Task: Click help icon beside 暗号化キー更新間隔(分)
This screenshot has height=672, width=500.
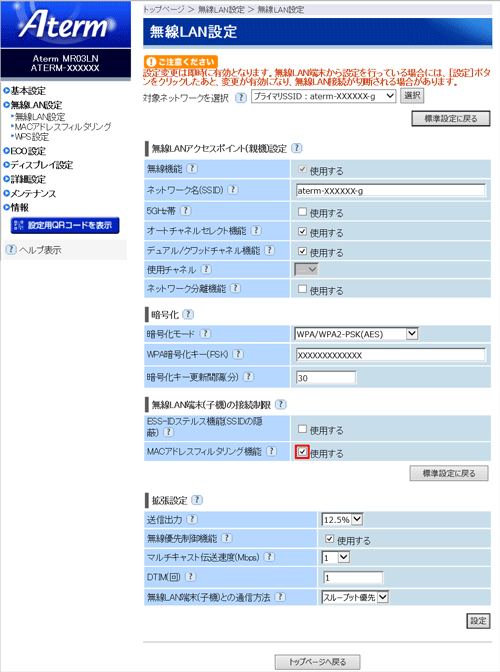Action: click(x=249, y=377)
